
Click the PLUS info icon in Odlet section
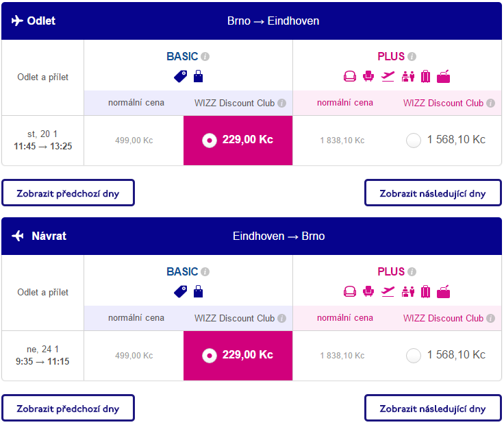(x=412, y=57)
